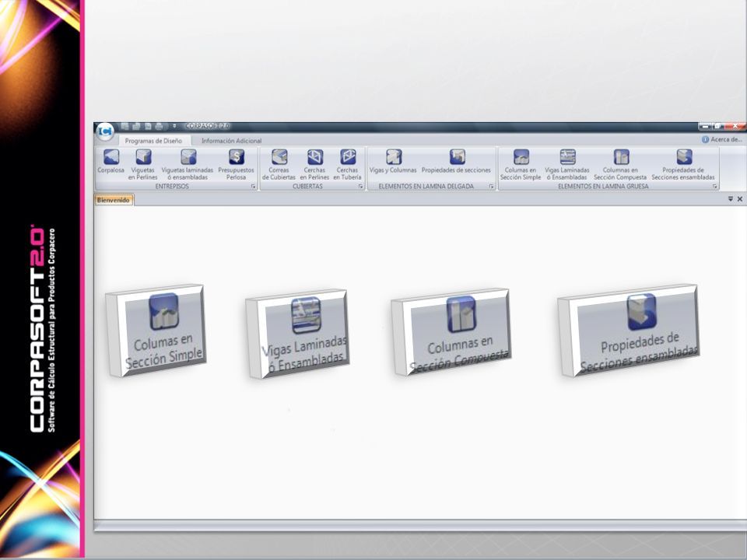
Task: Expand ELEMENTOS EN LAMINA GRUESA group launcher
Action: click(714, 187)
